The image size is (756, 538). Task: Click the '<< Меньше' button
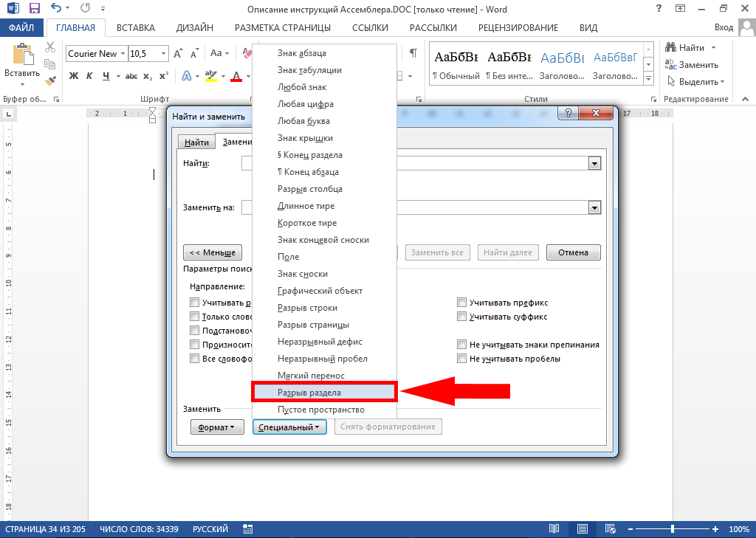213,252
